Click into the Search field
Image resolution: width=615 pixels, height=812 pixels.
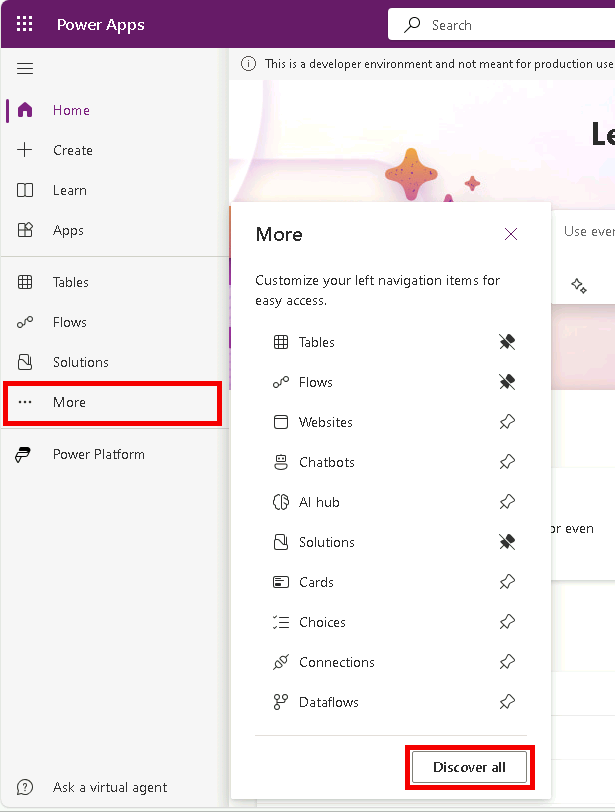pyautogui.click(x=501, y=24)
